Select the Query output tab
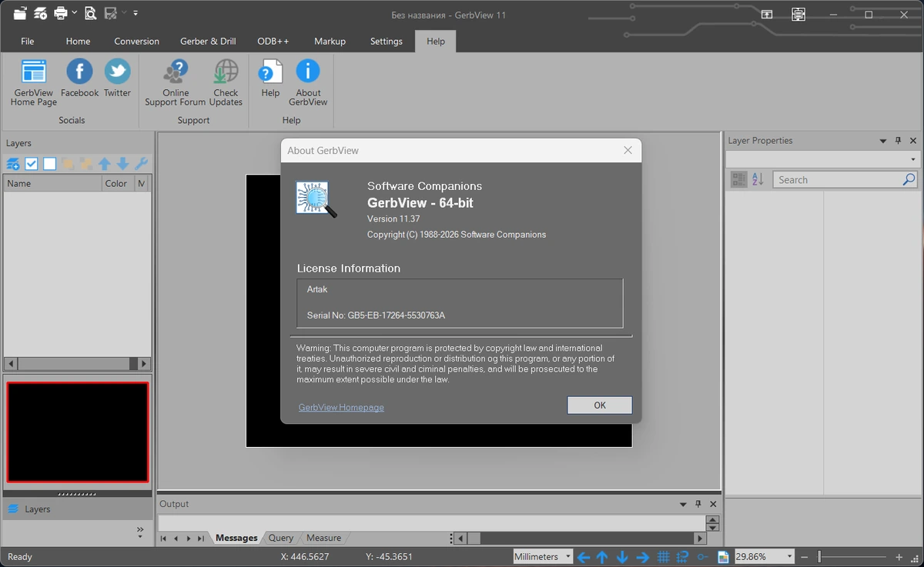This screenshot has height=567, width=924. point(281,538)
